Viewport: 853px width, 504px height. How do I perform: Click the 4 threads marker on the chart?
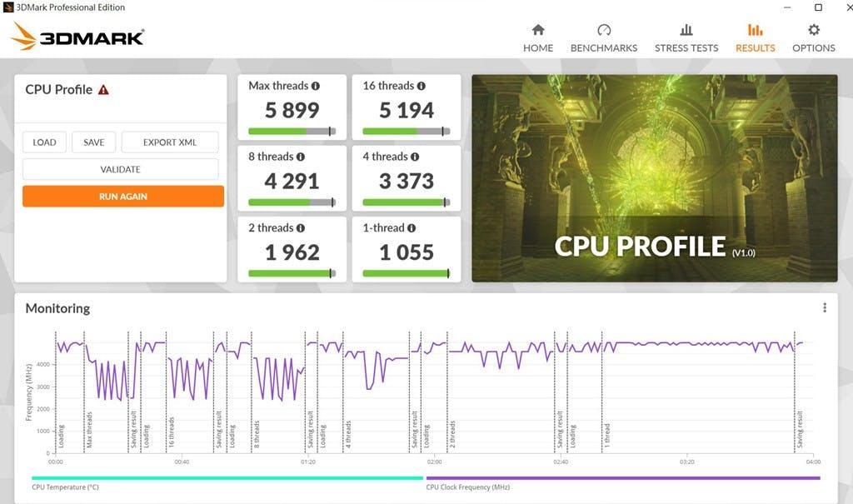point(347,434)
